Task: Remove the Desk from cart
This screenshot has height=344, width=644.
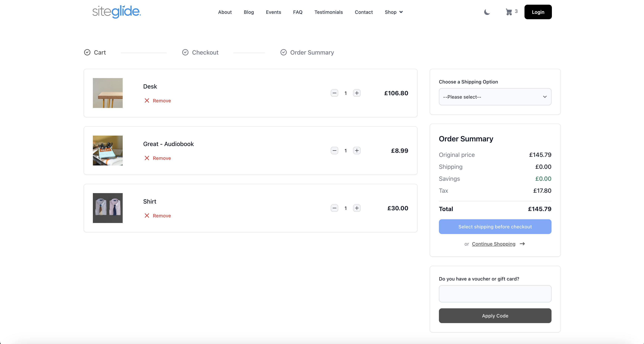Action: 158,101
